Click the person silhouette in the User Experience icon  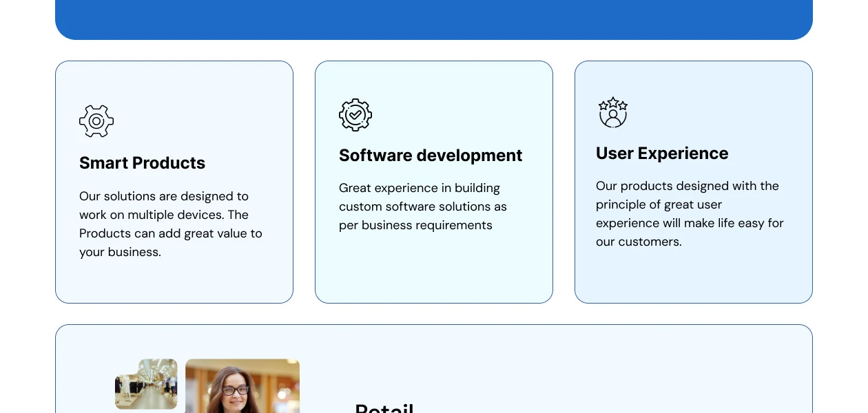click(612, 118)
